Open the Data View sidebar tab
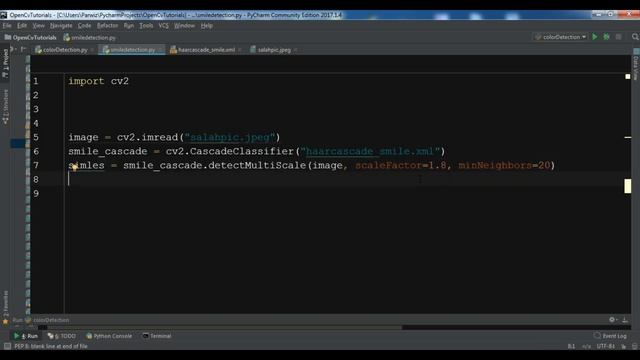Image resolution: width=640 pixels, height=360 pixels. point(636,65)
